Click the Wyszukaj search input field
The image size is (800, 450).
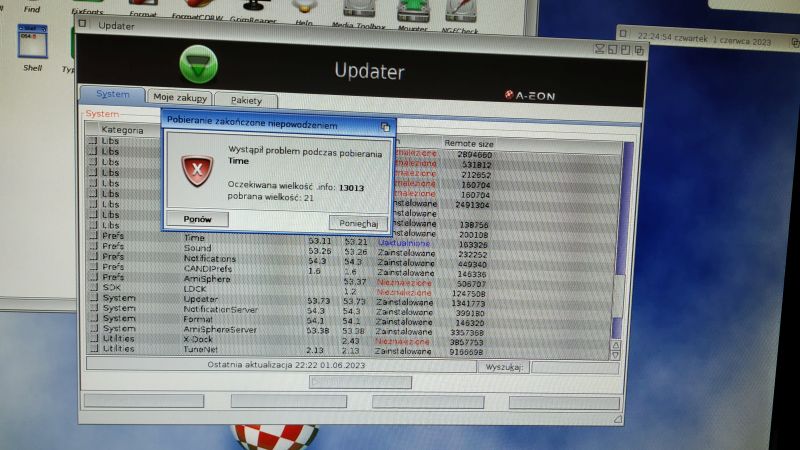click(576, 367)
